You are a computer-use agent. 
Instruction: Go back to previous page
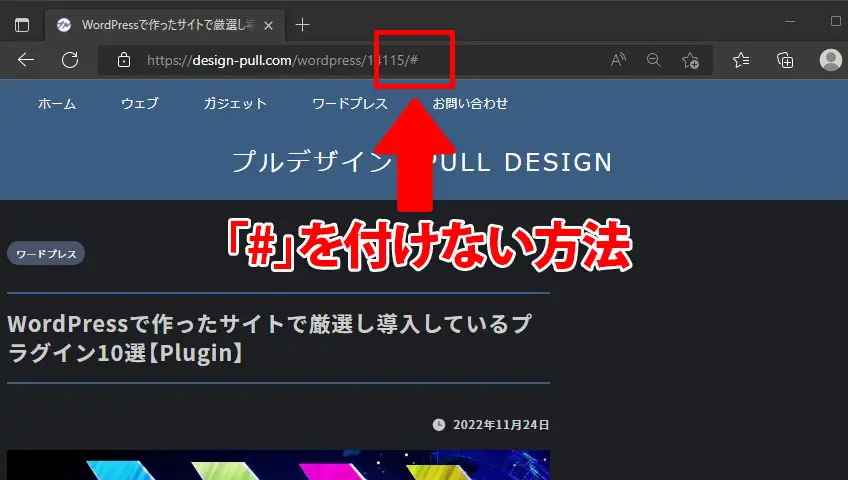(x=26, y=59)
